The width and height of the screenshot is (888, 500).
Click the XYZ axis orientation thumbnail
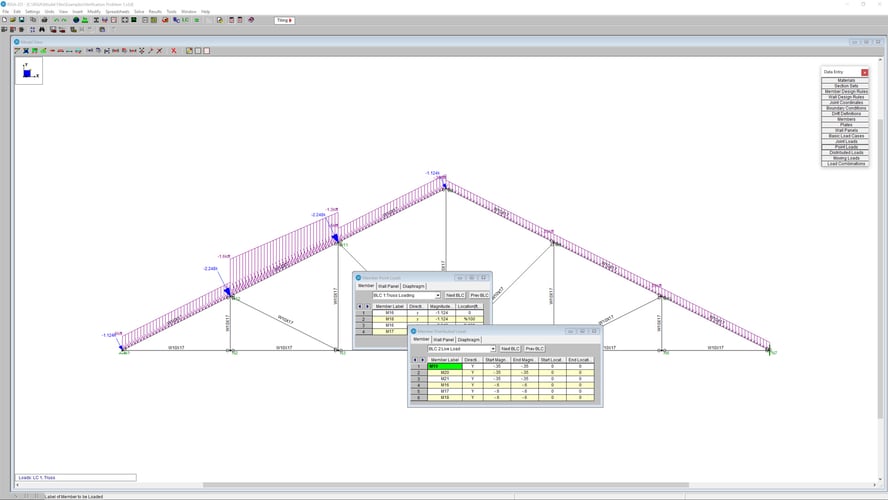28,71
